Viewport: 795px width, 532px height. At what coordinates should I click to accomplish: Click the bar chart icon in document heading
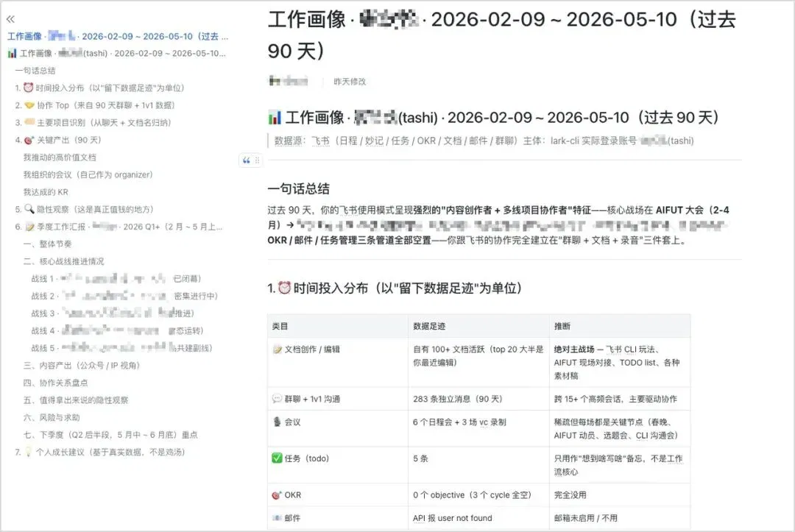coord(275,118)
